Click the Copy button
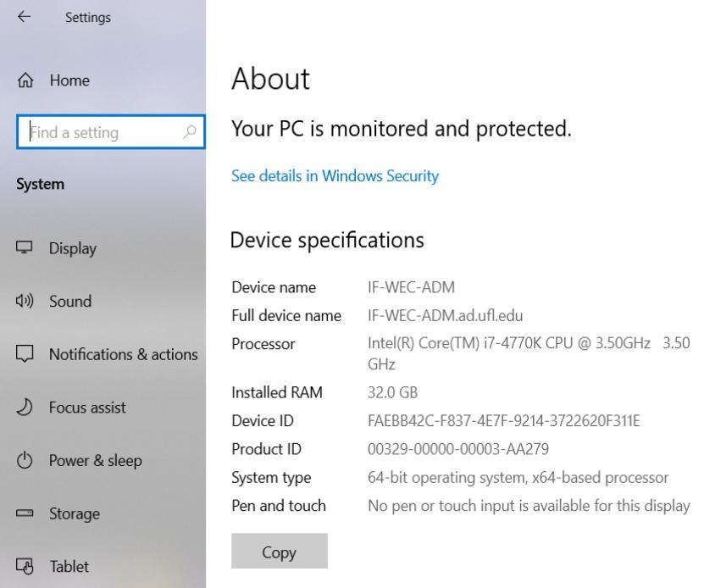Viewport: 704px width, 588px height. tap(280, 552)
